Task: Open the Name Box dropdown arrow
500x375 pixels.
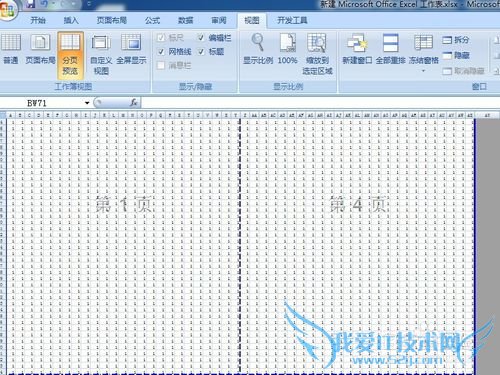Action: point(87,103)
